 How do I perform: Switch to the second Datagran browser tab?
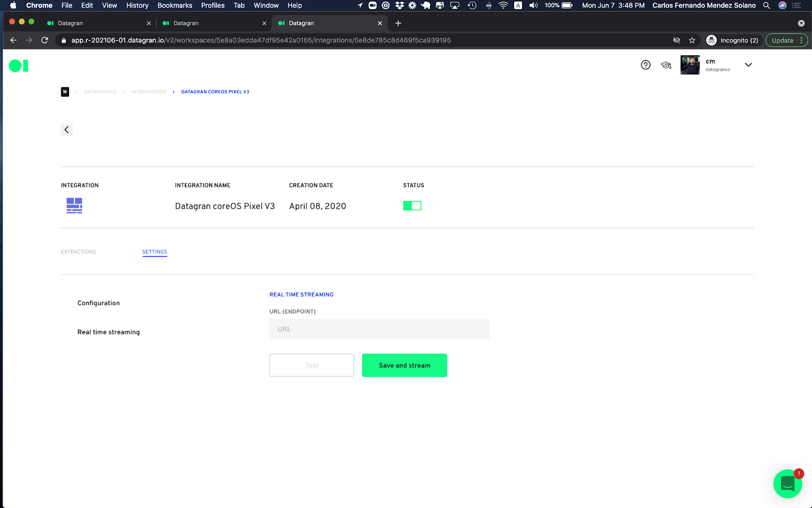pos(214,23)
